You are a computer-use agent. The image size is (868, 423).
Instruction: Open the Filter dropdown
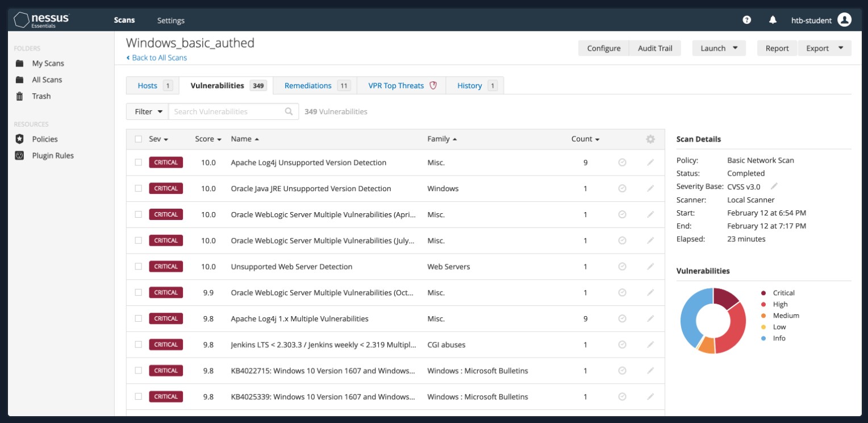[x=147, y=111]
